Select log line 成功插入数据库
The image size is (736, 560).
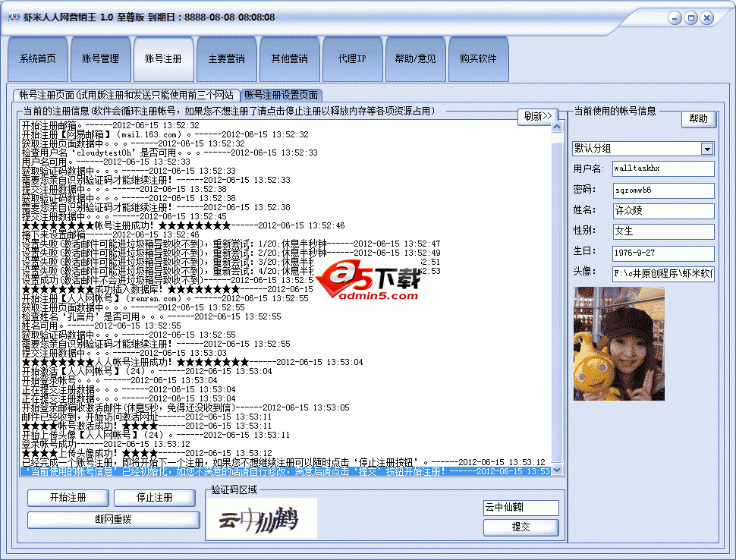click(x=168, y=290)
